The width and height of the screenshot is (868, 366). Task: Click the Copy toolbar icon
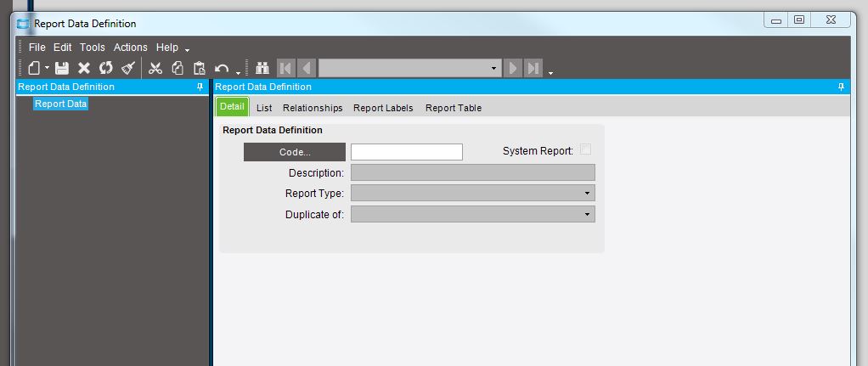178,68
